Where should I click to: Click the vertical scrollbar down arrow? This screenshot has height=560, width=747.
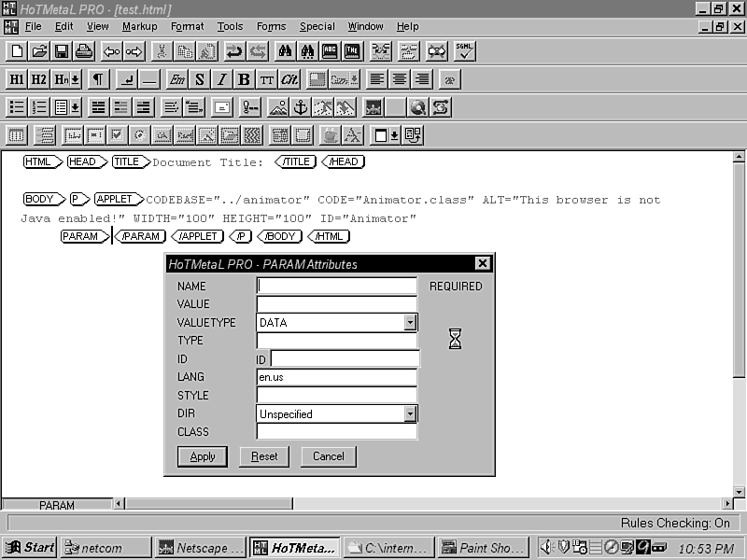[x=739, y=492]
